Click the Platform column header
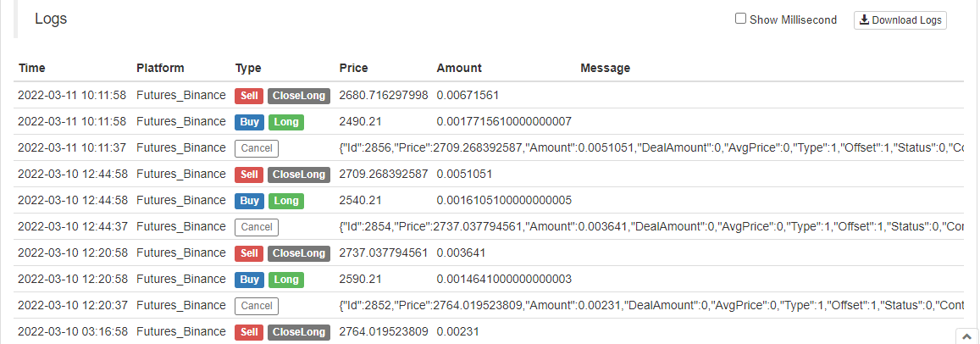Viewport: 980px width, 344px height. click(x=160, y=68)
